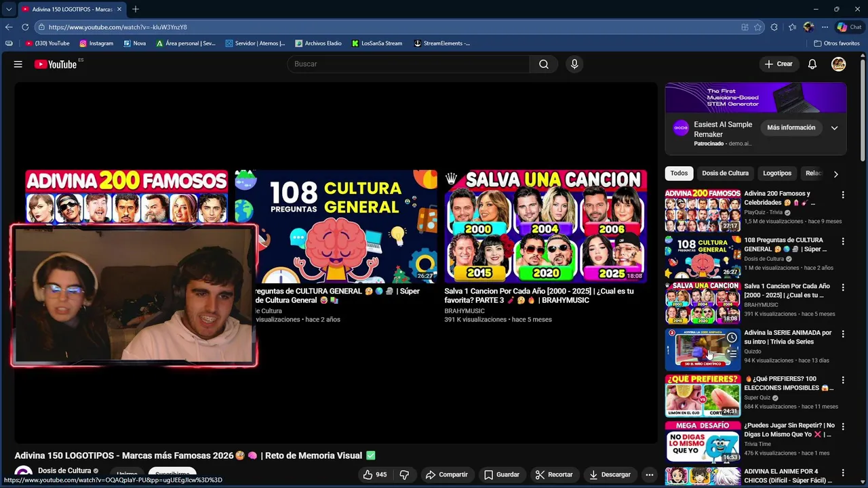868x488 pixels.
Task: Open 'Servidor | Aternos' bookmark
Action: [255, 43]
